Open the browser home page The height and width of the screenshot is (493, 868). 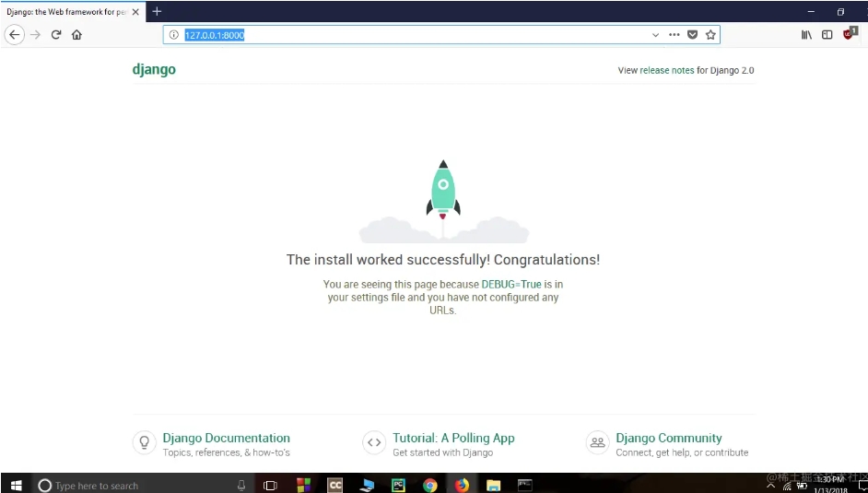click(x=76, y=35)
